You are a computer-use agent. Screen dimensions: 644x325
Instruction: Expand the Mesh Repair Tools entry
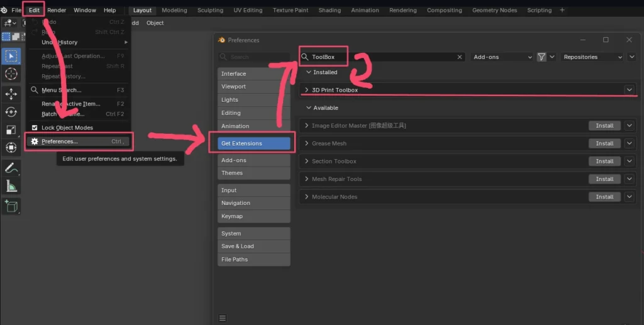tap(306, 179)
